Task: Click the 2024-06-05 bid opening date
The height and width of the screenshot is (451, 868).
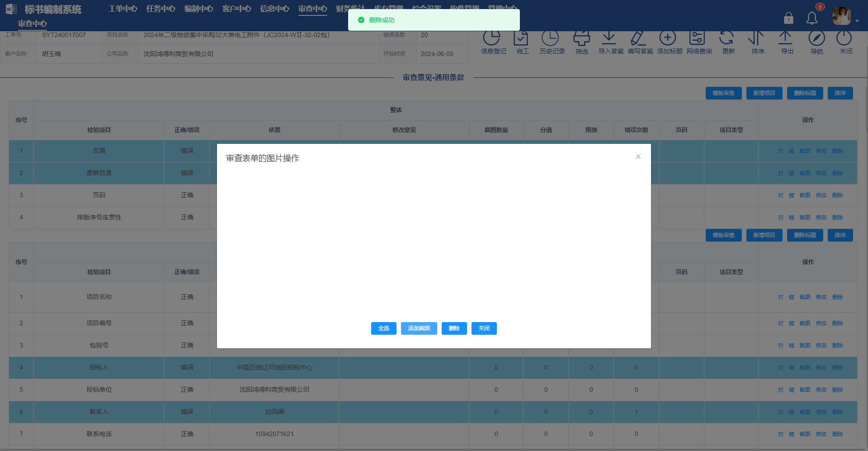Action: tap(437, 54)
